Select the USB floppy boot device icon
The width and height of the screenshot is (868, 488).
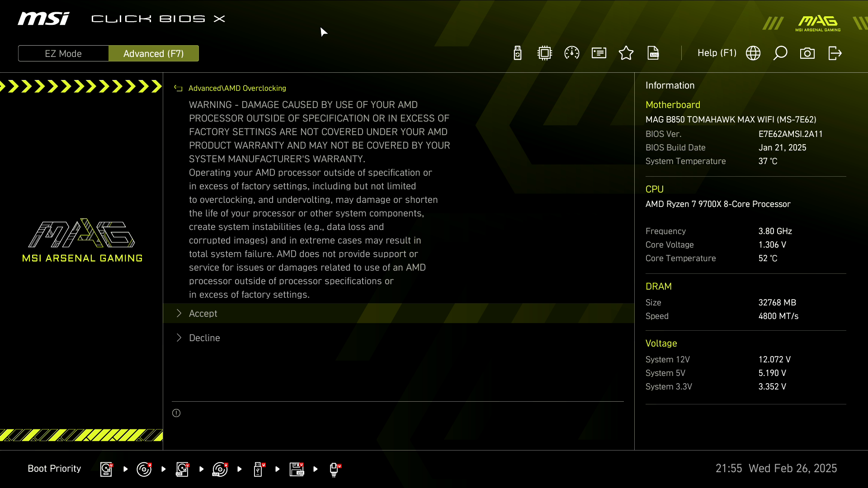[x=297, y=469]
